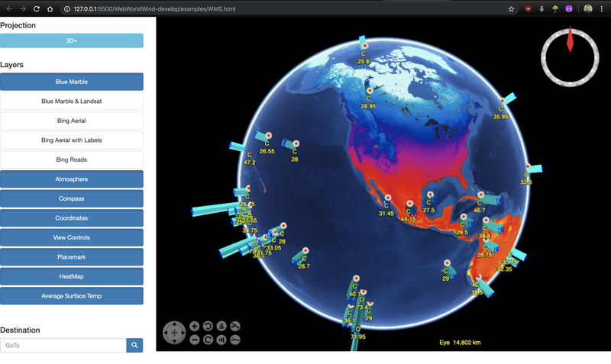The height and width of the screenshot is (364, 611).
Task: Click the zoom in view control
Action: [x=194, y=326]
